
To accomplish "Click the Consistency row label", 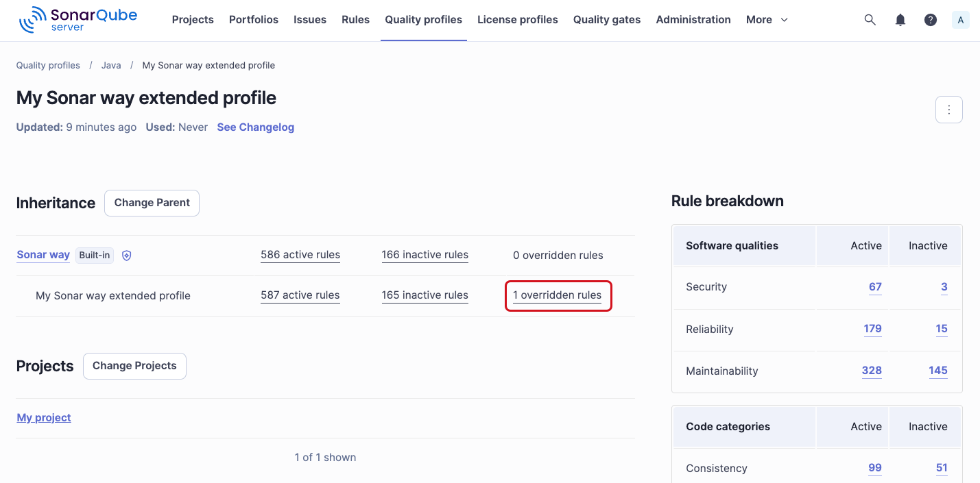I will coord(717,469).
